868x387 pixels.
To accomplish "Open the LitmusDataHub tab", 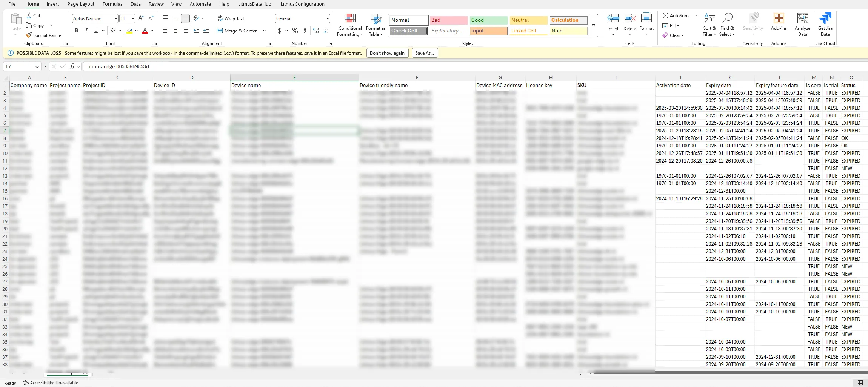I will (x=255, y=4).
